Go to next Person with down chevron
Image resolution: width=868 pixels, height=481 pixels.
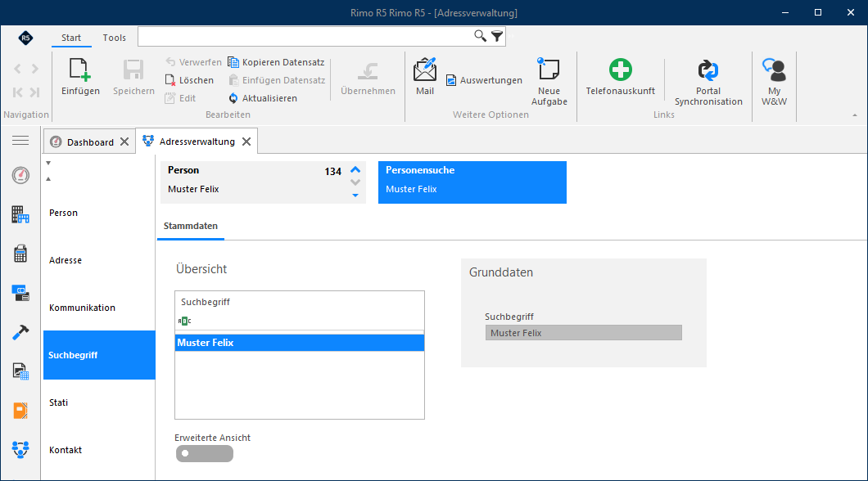coord(355,182)
